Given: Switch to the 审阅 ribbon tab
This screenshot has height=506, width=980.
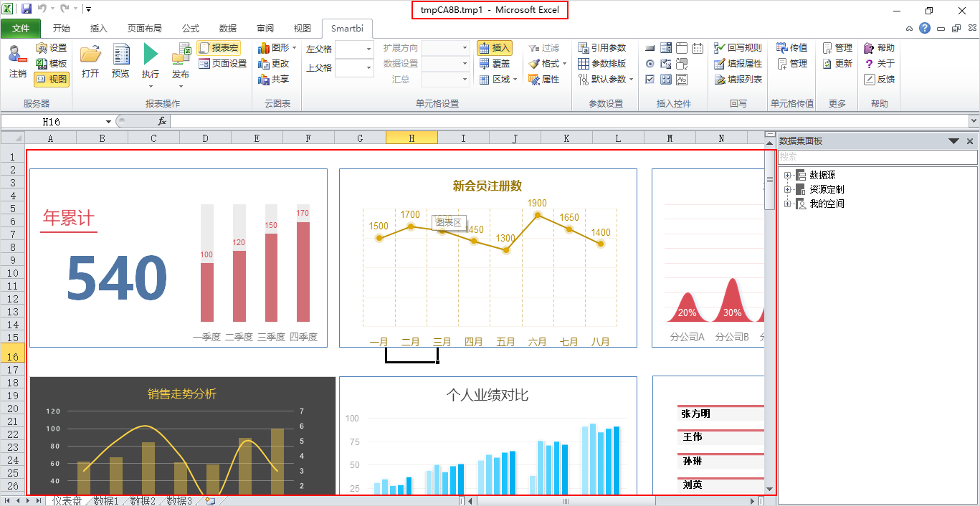Looking at the screenshot, I should (x=265, y=29).
